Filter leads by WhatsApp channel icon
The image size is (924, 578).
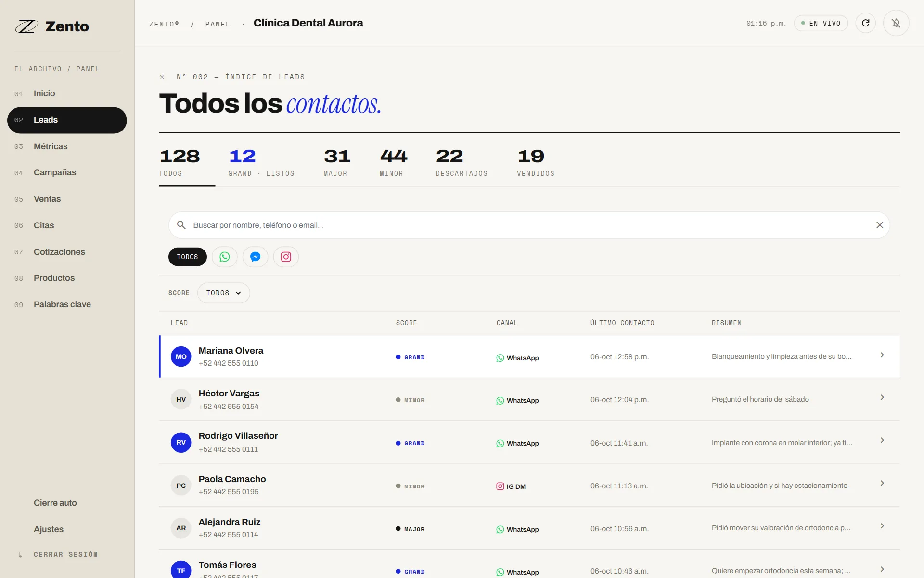pos(225,257)
